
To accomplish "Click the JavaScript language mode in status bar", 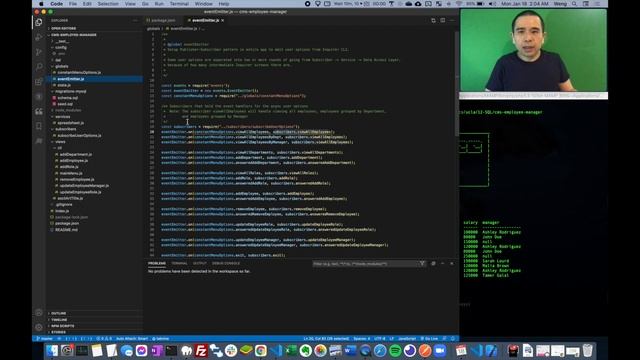I will coord(407,339).
